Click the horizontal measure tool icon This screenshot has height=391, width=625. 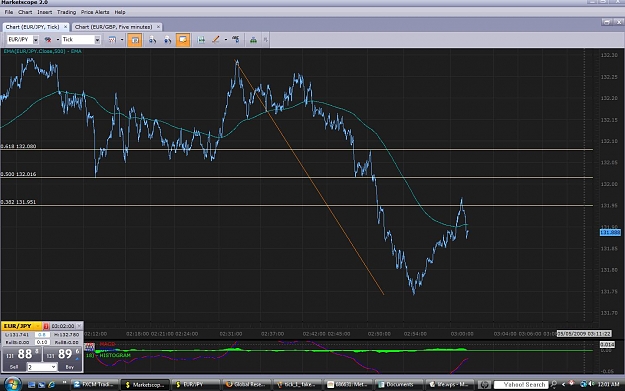201,40
